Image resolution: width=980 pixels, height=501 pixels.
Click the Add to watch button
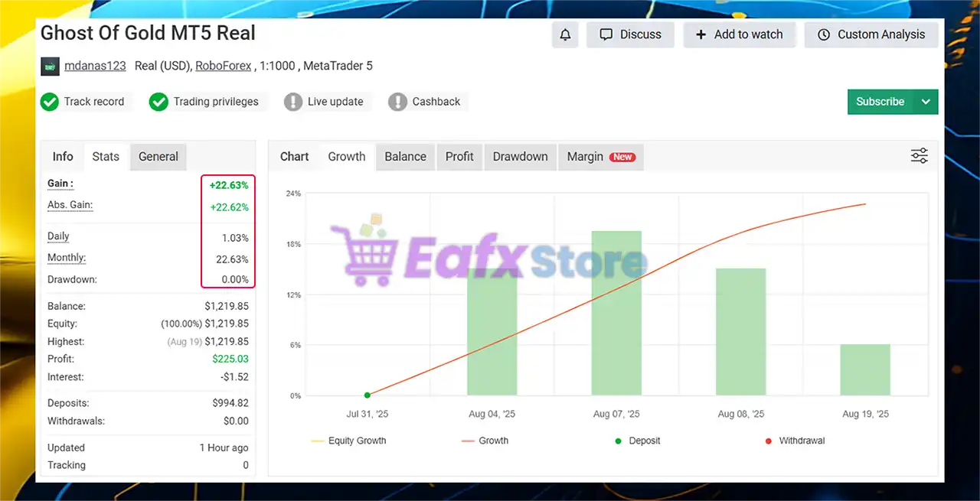pos(739,34)
